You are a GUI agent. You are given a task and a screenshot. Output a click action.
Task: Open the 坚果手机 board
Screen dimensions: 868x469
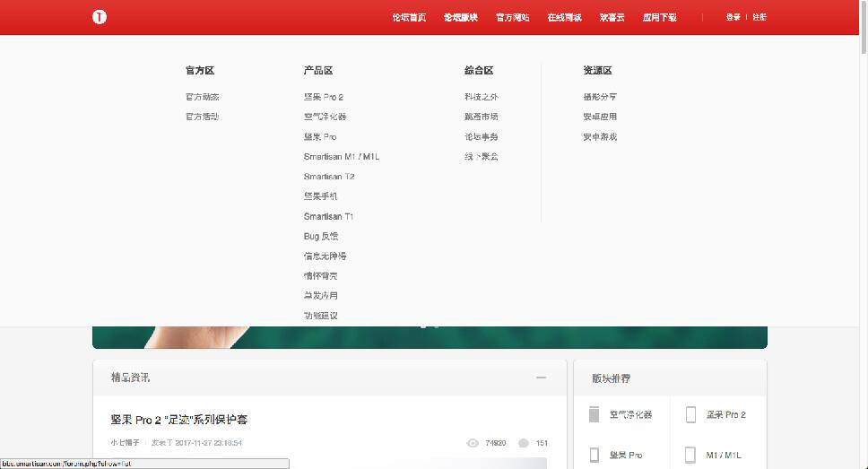point(320,196)
